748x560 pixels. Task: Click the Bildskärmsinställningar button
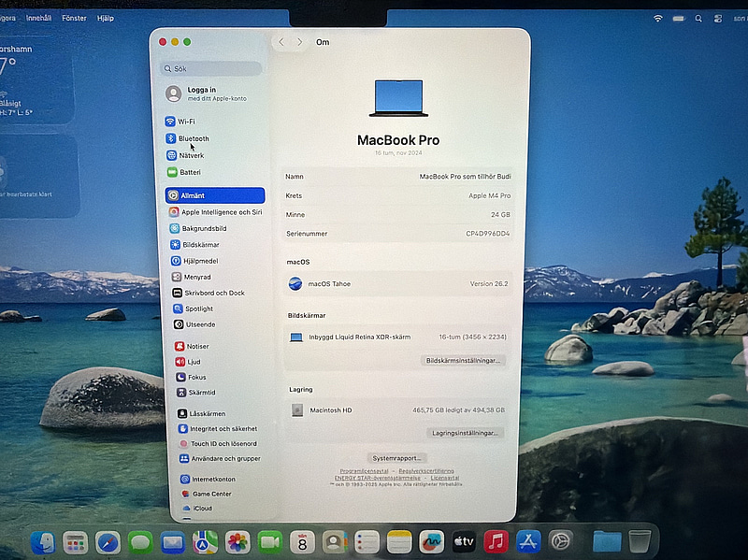(464, 360)
